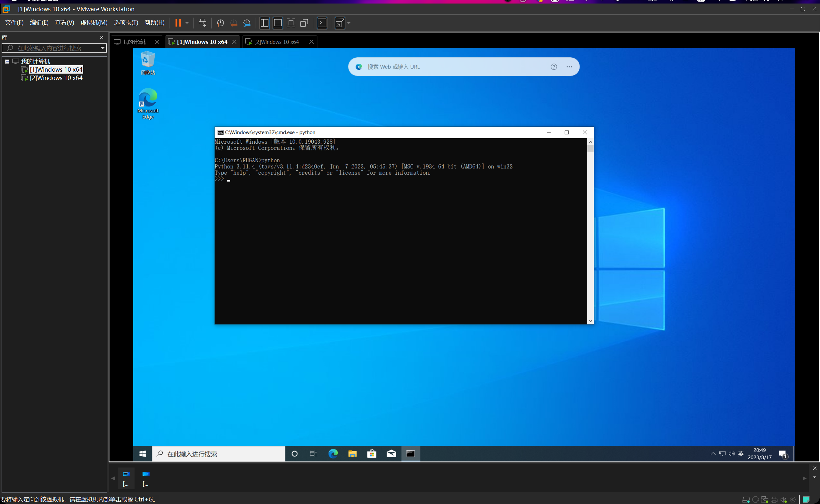
Task: Open the library search filter dropdown
Action: 103,48
